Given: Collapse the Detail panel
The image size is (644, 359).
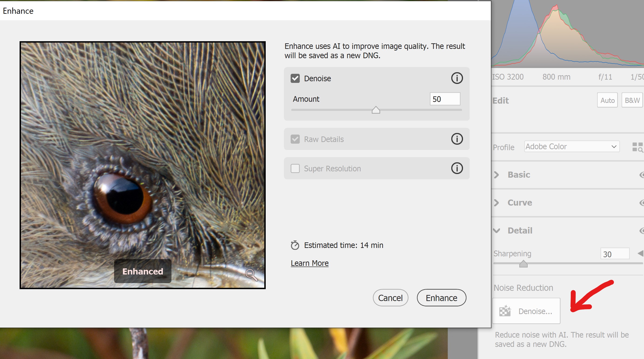Looking at the screenshot, I should pyautogui.click(x=496, y=230).
